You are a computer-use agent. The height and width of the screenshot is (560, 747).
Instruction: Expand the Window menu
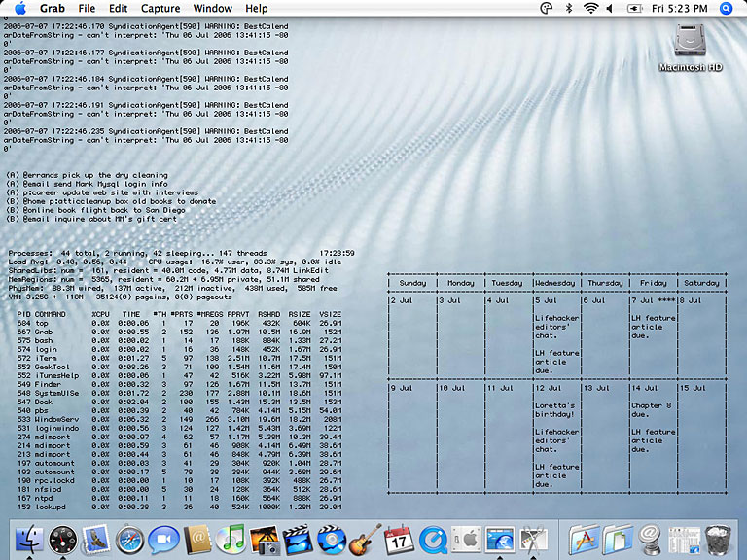click(212, 8)
